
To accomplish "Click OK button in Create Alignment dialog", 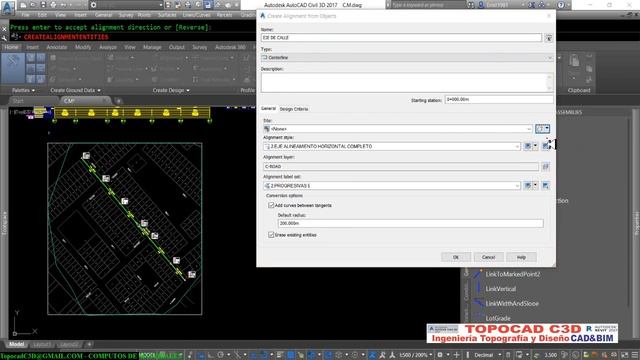I will pos(456,257).
